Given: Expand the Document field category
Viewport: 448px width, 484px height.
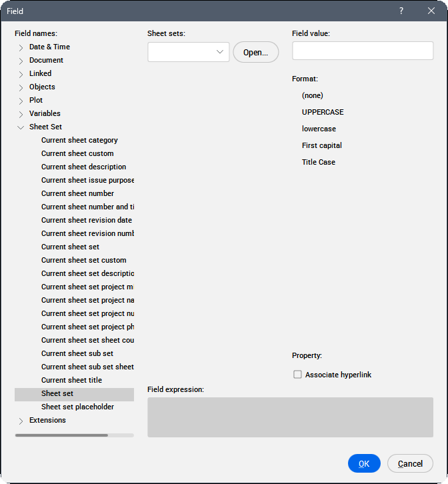Looking at the screenshot, I should (21, 61).
